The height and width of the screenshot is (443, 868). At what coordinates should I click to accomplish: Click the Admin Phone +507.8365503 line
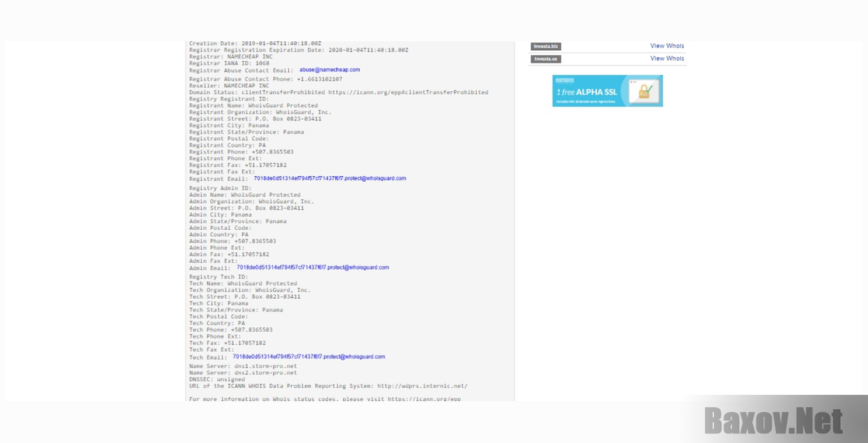pos(232,241)
